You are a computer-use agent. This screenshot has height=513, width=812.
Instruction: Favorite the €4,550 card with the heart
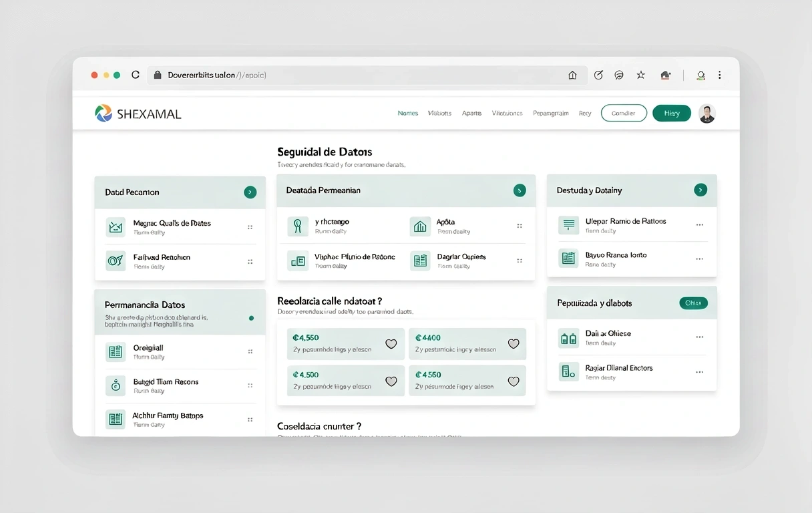click(391, 344)
